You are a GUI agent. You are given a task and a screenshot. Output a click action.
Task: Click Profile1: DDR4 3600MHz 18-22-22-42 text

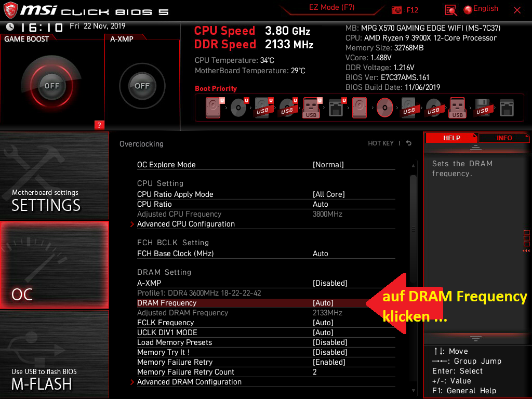[199, 293]
